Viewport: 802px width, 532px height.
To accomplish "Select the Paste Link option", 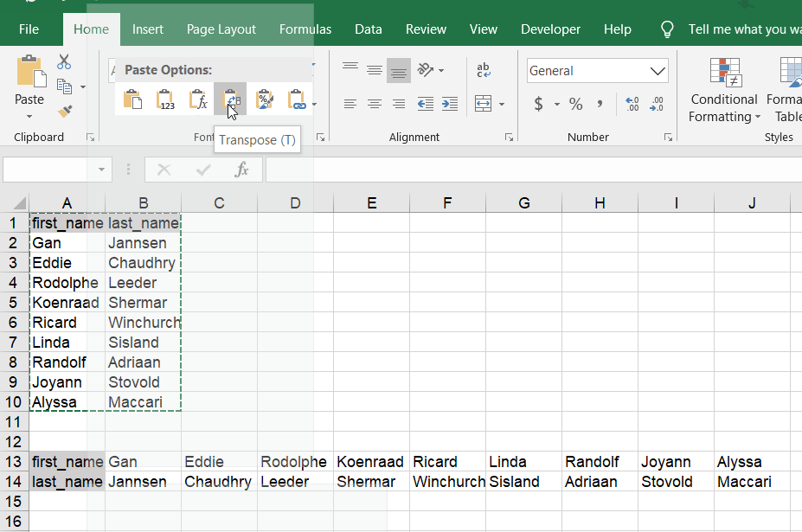I will coord(297,99).
